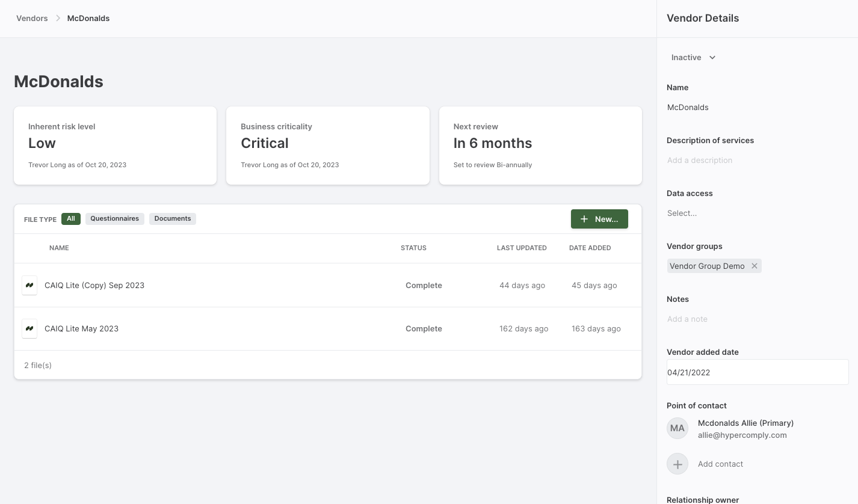Click the 162 days ago cell

tap(523, 328)
